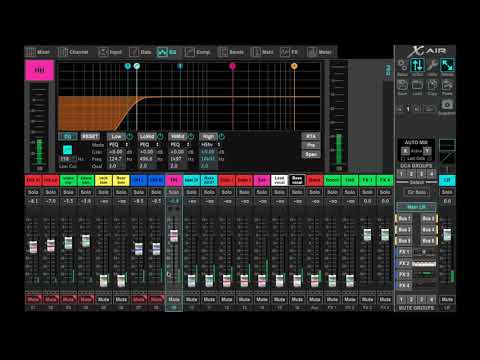Open the Utility wrench icon
The height and width of the screenshot is (360, 480).
(x=432, y=65)
